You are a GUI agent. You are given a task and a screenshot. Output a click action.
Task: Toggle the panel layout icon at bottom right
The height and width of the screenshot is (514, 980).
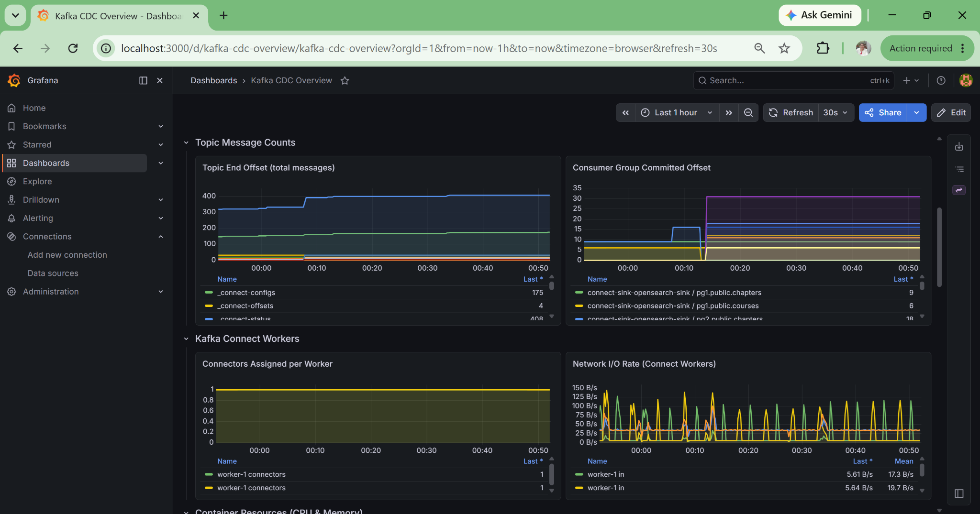pos(959,493)
